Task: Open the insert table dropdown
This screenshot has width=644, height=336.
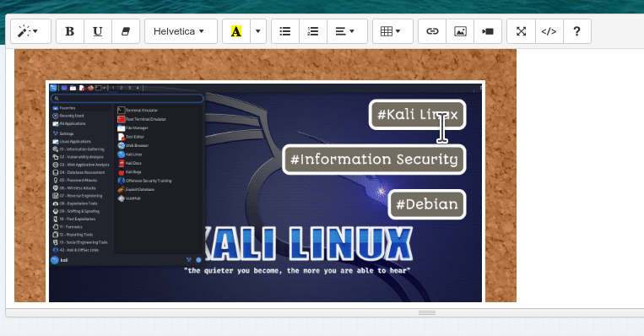Action: (392, 31)
